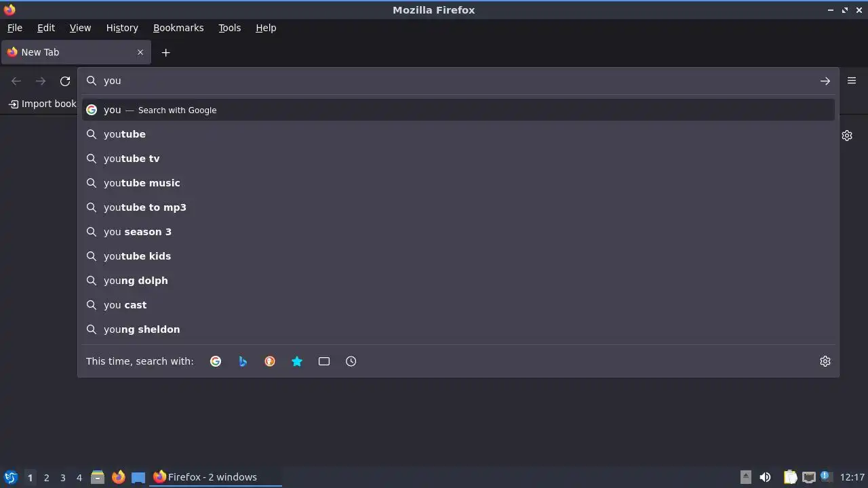Search bookmarks using the star icon
The image size is (868, 488).
pos(297,361)
